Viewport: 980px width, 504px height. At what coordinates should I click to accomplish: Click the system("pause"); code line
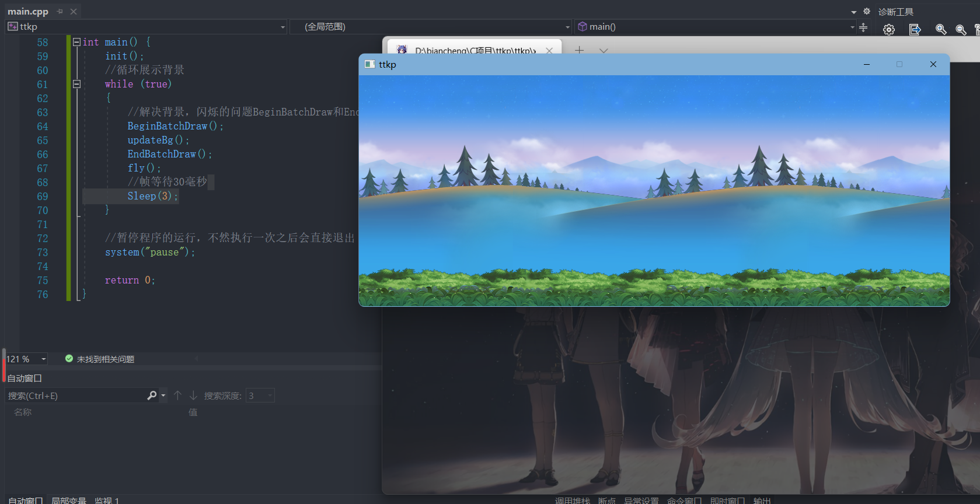point(150,252)
